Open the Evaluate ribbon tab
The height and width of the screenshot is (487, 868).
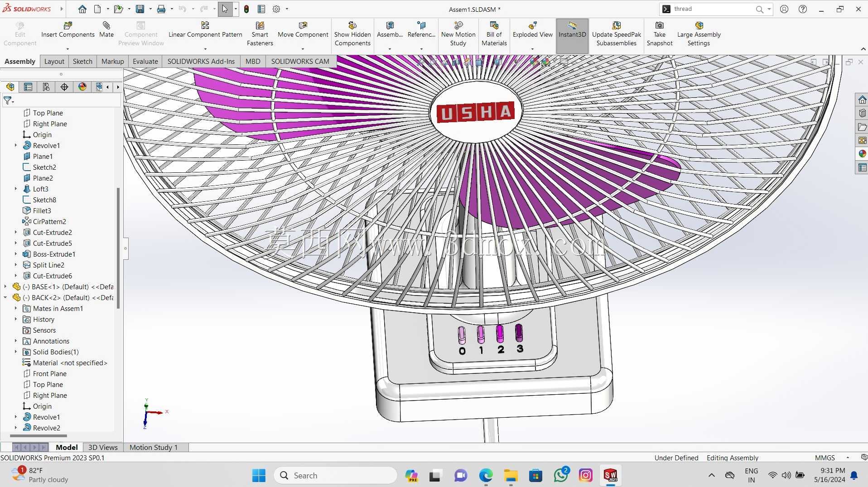[145, 61]
